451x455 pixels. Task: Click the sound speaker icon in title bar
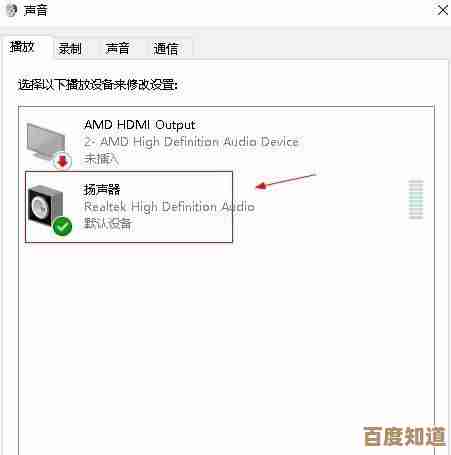[11, 10]
